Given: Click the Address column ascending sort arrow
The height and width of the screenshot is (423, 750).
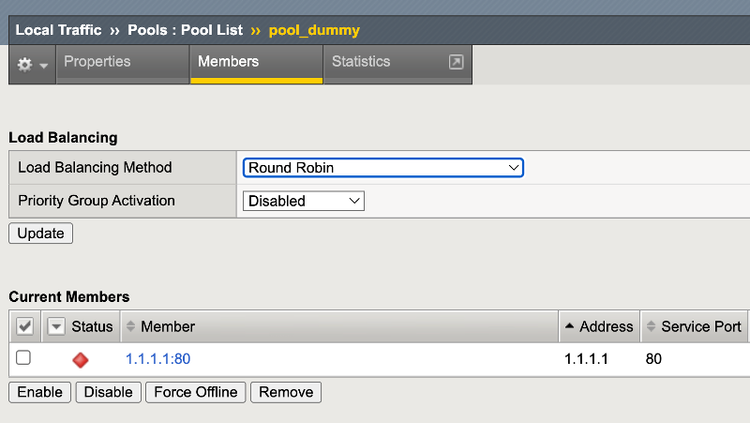Looking at the screenshot, I should pyautogui.click(x=569, y=327).
